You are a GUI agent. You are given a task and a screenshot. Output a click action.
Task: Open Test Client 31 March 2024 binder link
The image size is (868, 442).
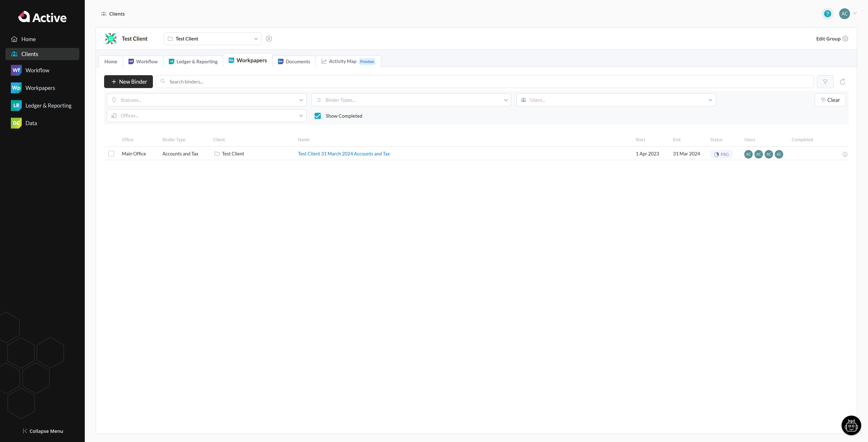(344, 154)
